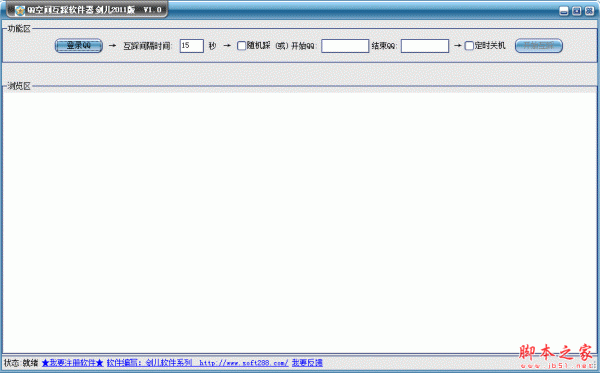Click the 浏览区 group label
Image resolution: width=600 pixels, height=373 pixels.
tap(19, 86)
